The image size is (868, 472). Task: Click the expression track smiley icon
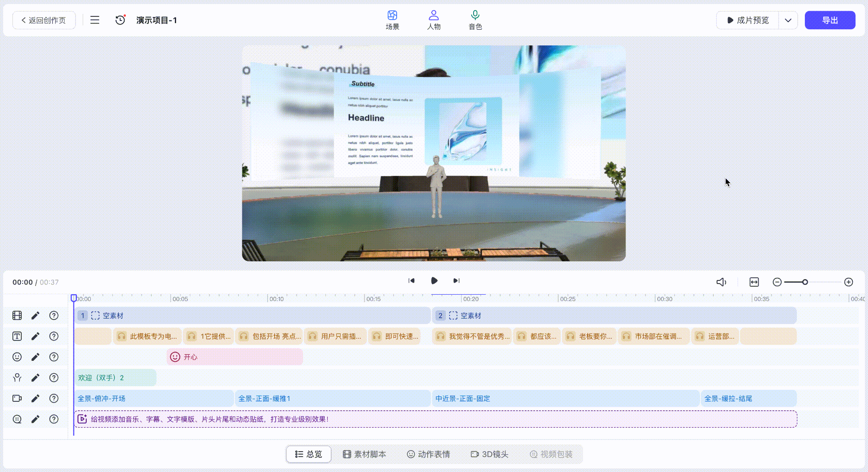(17, 357)
